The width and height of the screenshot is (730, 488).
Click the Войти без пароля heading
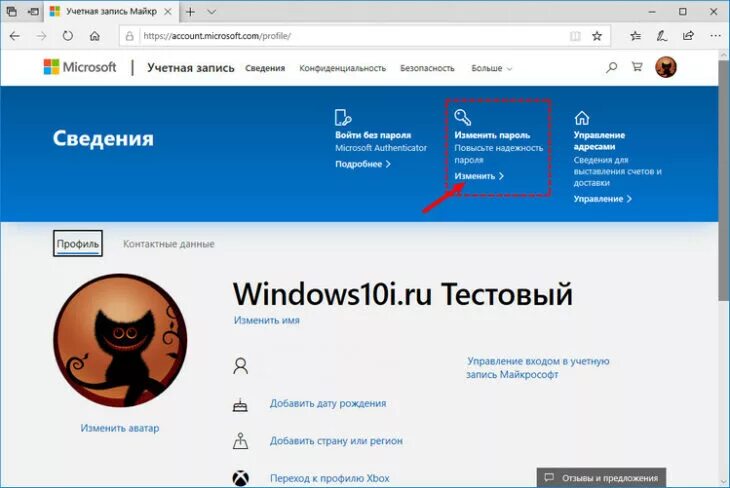click(x=373, y=136)
